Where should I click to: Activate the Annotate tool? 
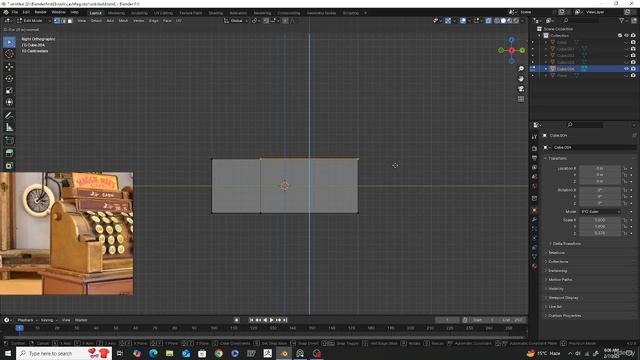(9, 116)
